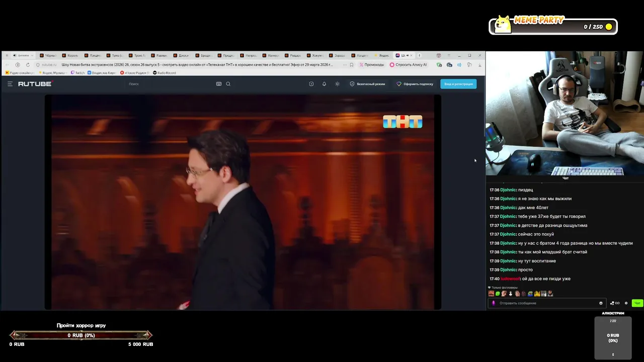The width and height of the screenshot is (644, 362).
Task: Switch to the Король browser tab
Action: pyautogui.click(x=70, y=55)
